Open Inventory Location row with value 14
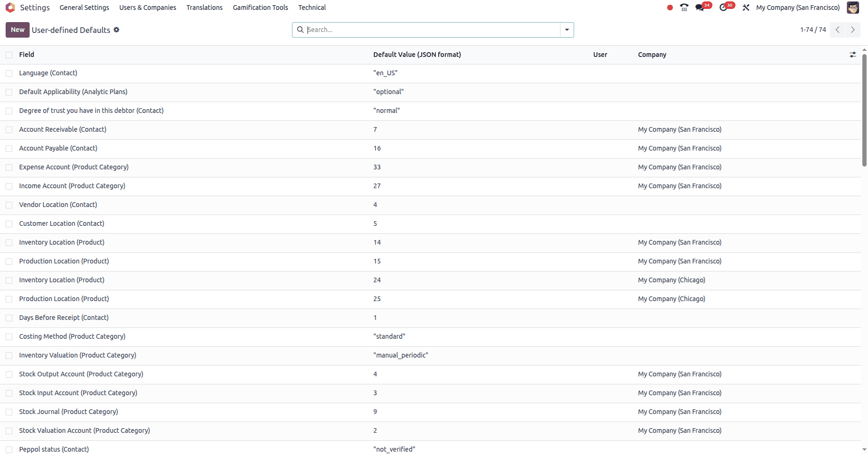This screenshot has width=868, height=454. tap(62, 242)
